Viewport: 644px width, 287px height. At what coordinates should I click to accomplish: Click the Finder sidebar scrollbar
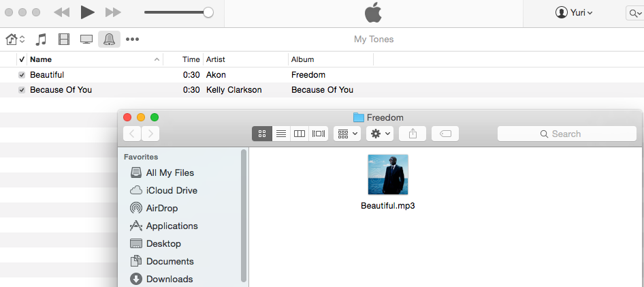coord(244,215)
